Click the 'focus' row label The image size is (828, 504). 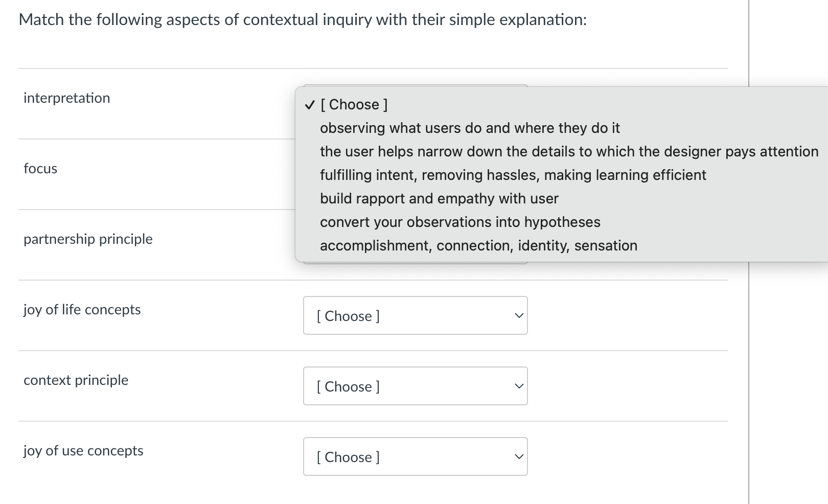click(x=40, y=169)
